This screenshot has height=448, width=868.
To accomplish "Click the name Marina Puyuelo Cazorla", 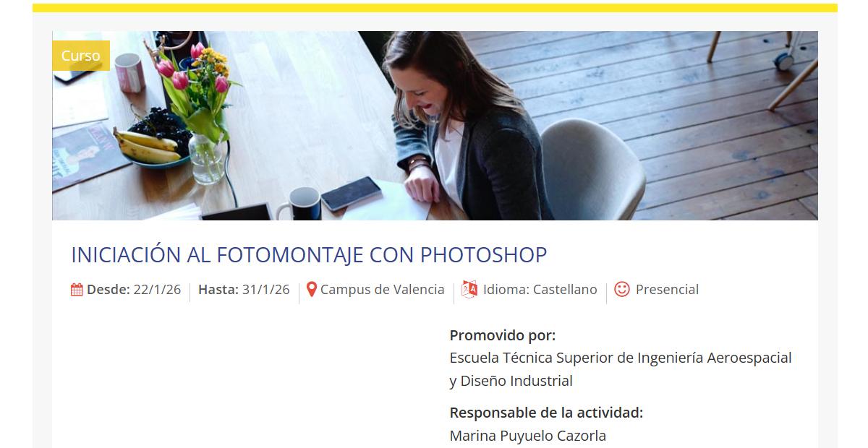I will coord(528,436).
